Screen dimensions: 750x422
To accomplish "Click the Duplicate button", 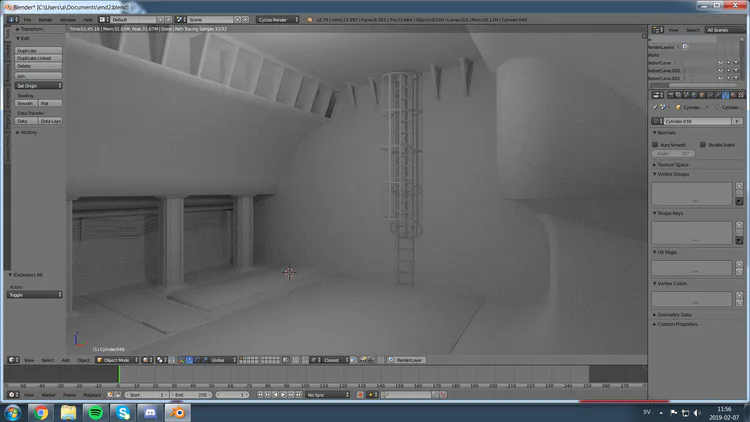I will click(x=38, y=50).
